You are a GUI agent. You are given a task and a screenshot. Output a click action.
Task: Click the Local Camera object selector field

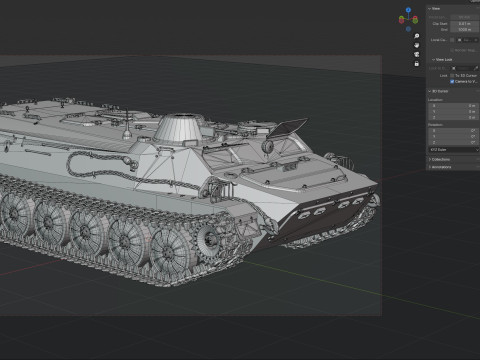pos(468,40)
